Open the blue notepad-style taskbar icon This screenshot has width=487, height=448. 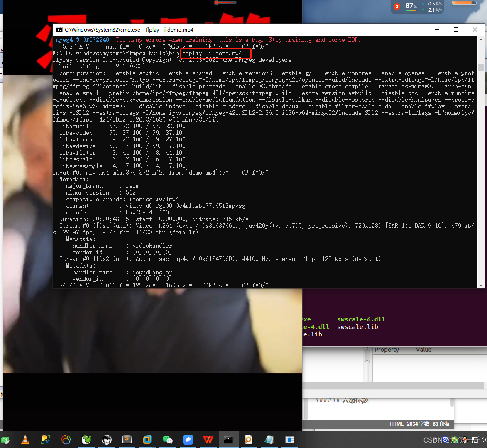coord(269,440)
